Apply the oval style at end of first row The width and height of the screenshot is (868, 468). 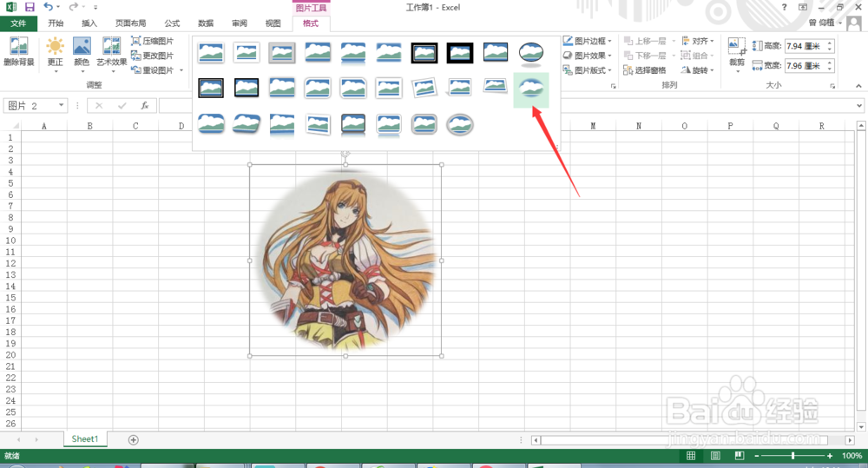point(531,54)
